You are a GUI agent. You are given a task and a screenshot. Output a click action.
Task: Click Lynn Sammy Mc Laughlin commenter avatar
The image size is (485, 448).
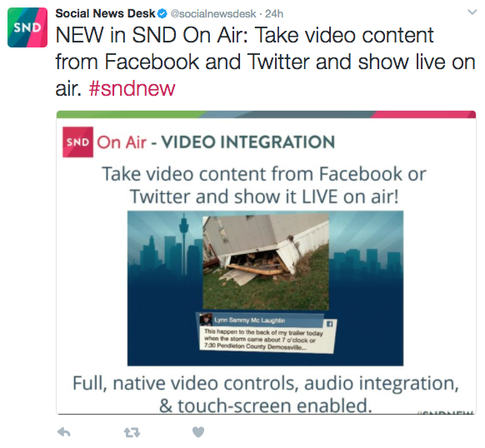coord(205,320)
